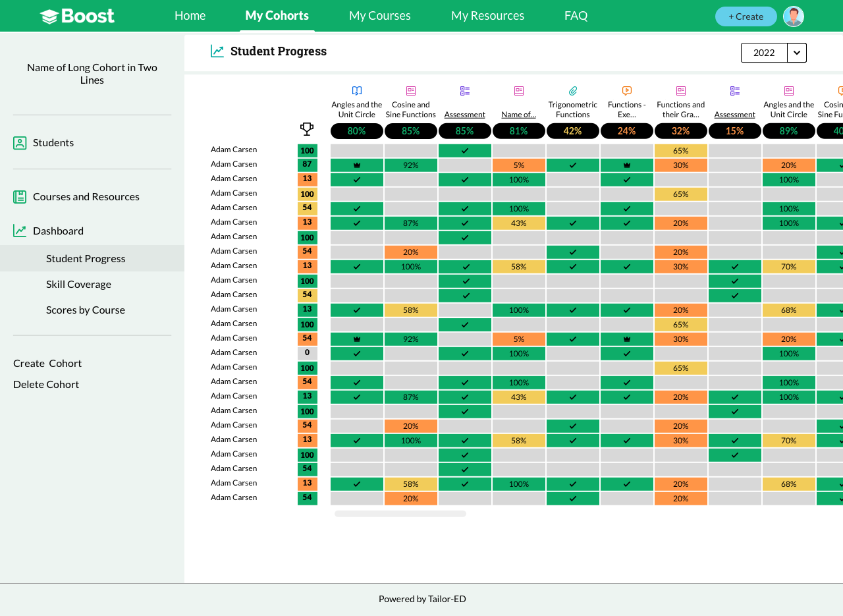Click the Dashboard chart icon in sidebar
843x616 pixels.
pyautogui.click(x=20, y=231)
